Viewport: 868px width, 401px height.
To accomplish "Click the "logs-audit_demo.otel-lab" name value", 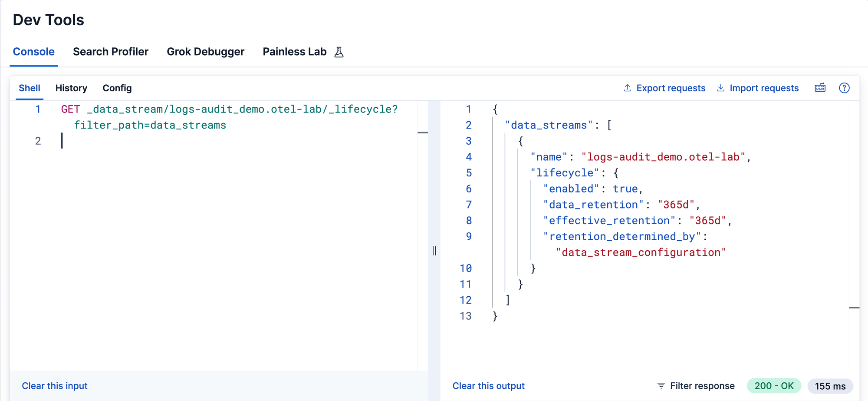I will click(663, 157).
